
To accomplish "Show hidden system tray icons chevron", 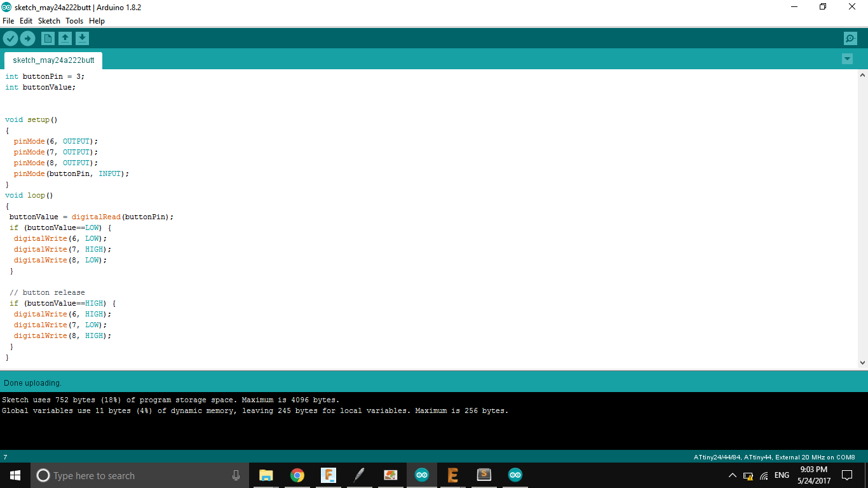I will (732, 475).
